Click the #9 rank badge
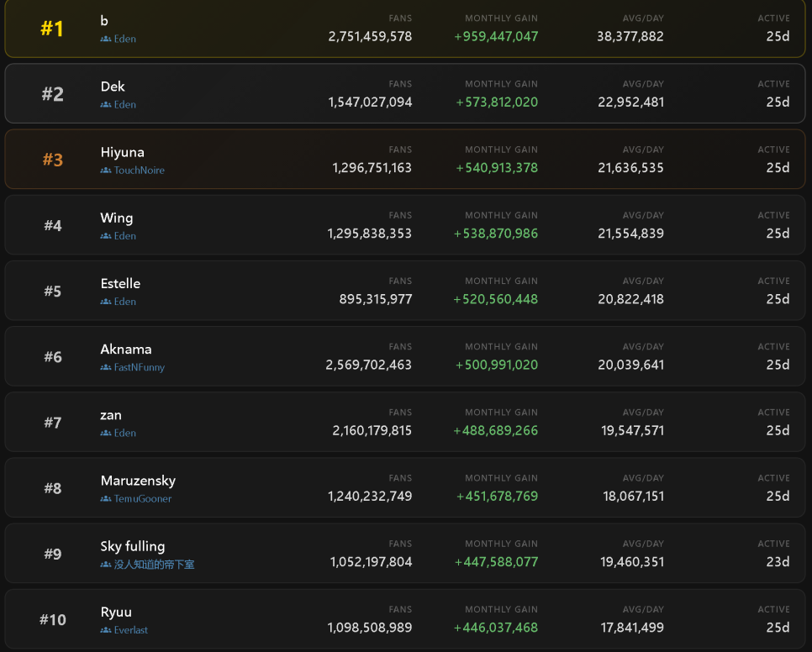Screen dimensions: 812x652 click(53, 555)
